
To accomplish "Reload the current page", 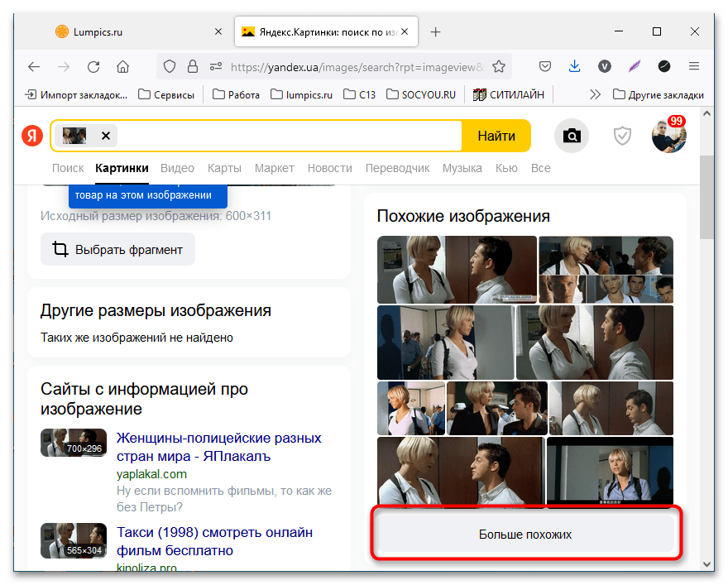I will coord(93,66).
